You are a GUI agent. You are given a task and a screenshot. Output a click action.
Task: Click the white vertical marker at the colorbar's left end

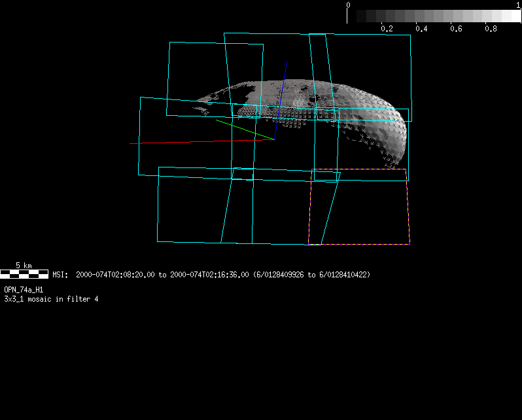(x=347, y=16)
